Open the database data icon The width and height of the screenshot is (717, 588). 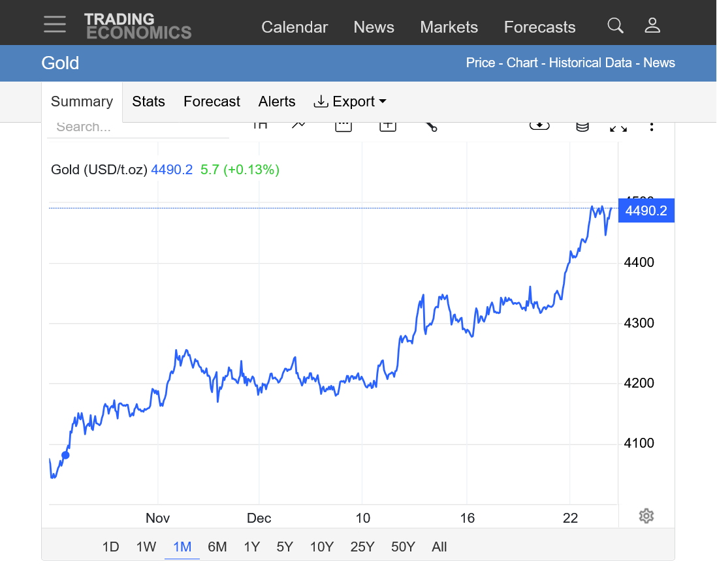582,127
